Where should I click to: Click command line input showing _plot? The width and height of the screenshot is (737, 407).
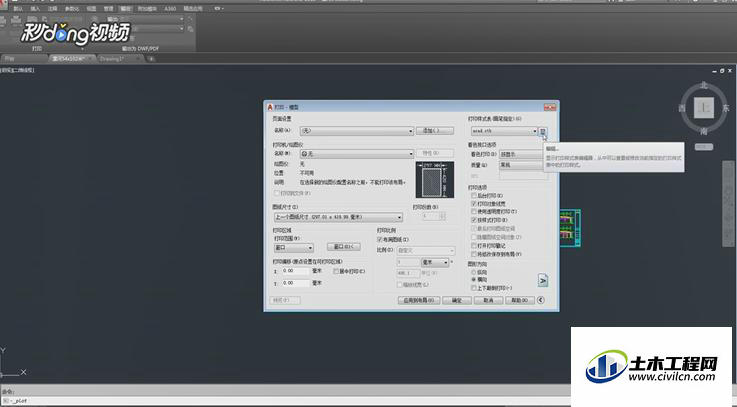[x=286, y=401]
